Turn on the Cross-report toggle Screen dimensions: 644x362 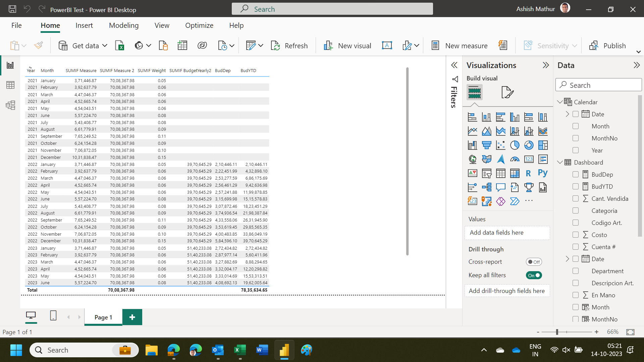tap(534, 262)
